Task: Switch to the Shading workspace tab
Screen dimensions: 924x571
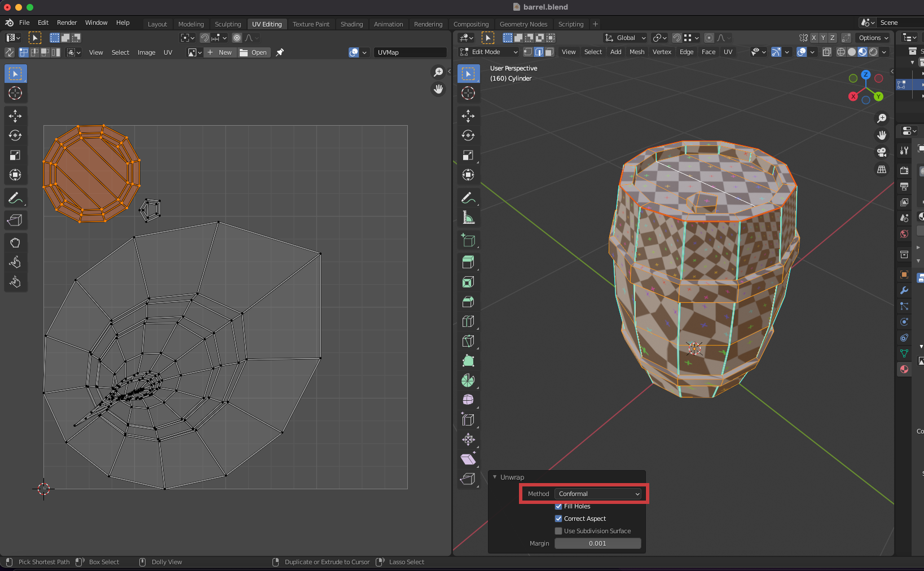Action: pos(351,24)
